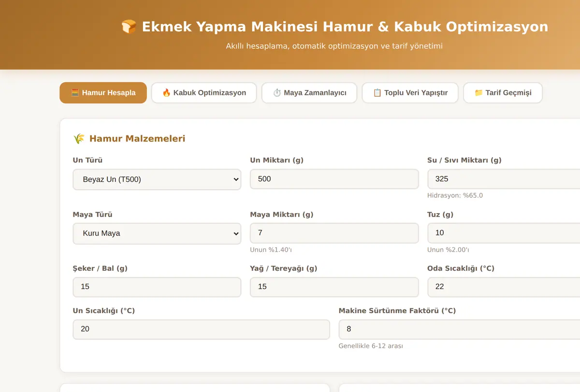Click the bread icon in the header
This screenshot has height=392, width=580.
click(x=129, y=27)
